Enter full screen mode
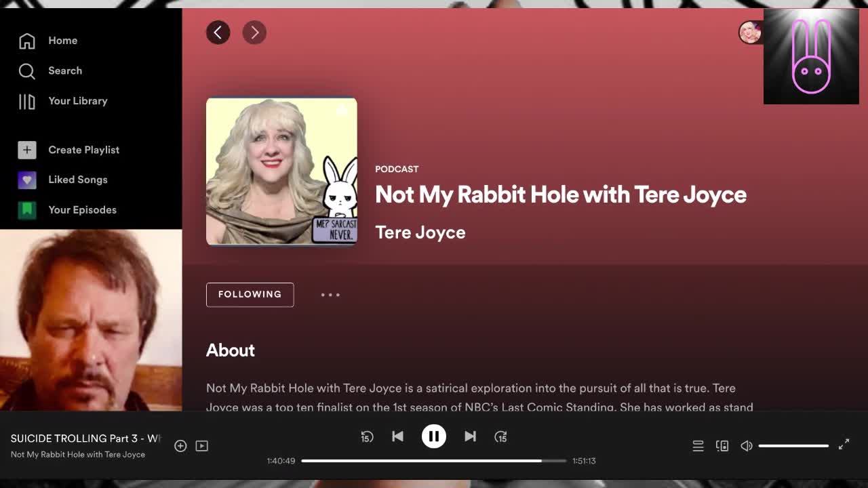This screenshot has width=868, height=488. (x=844, y=445)
